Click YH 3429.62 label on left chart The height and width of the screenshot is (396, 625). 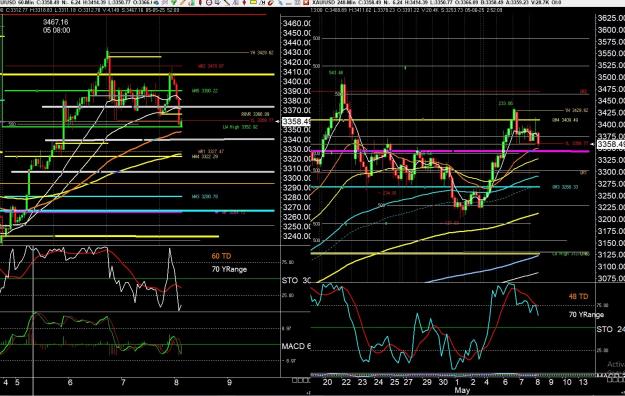click(x=261, y=53)
